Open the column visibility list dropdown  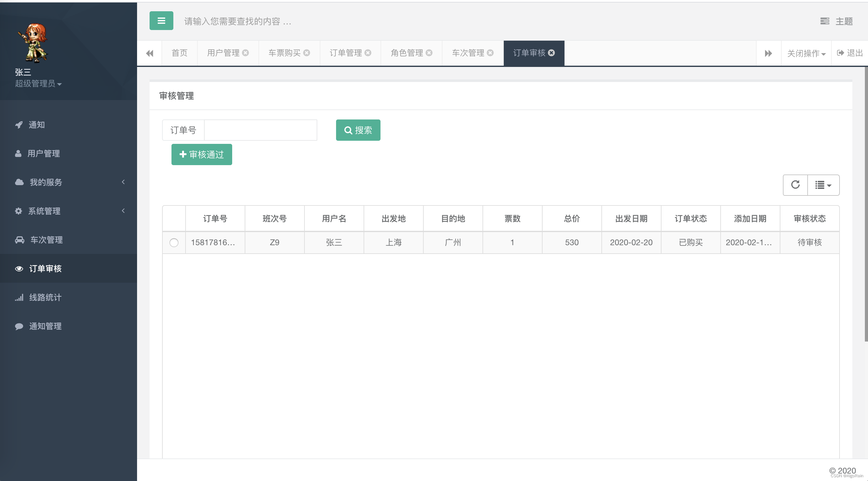(x=823, y=185)
